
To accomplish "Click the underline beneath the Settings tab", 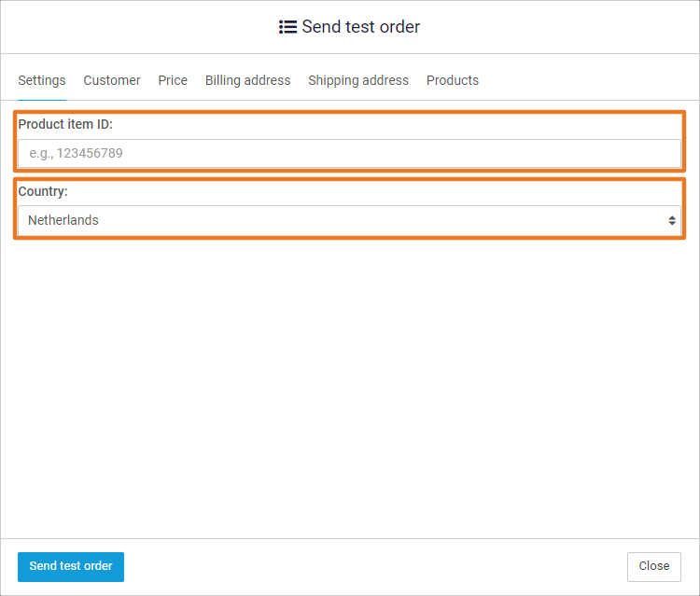I will [42, 99].
